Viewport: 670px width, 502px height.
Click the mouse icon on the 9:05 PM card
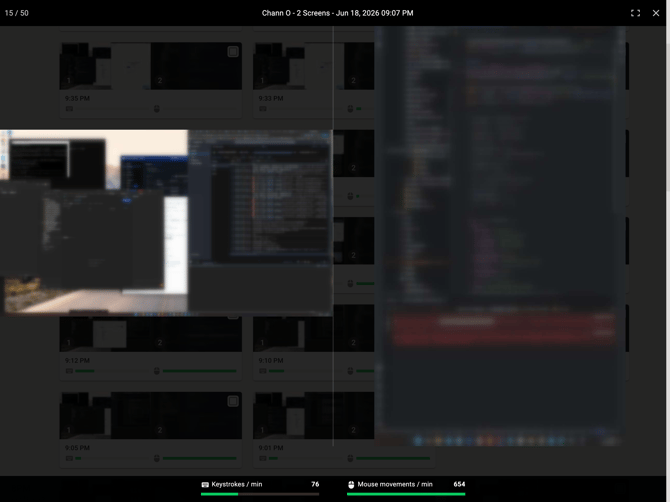tap(157, 458)
